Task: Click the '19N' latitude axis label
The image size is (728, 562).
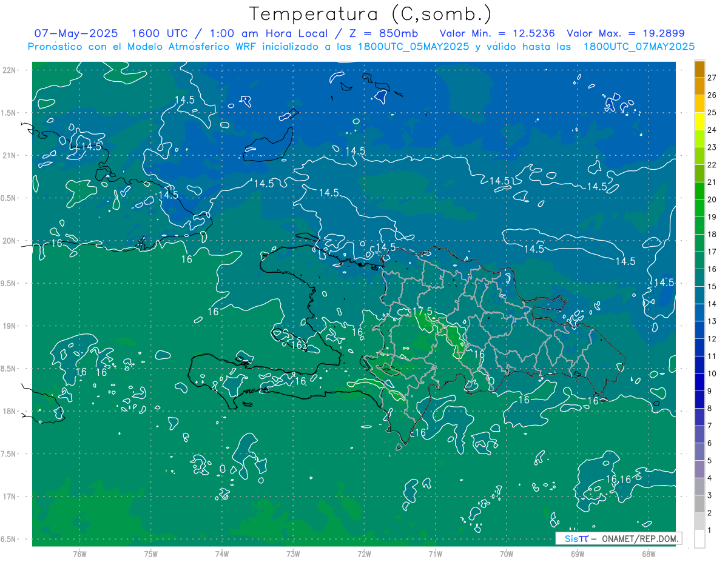Action: 10,326
